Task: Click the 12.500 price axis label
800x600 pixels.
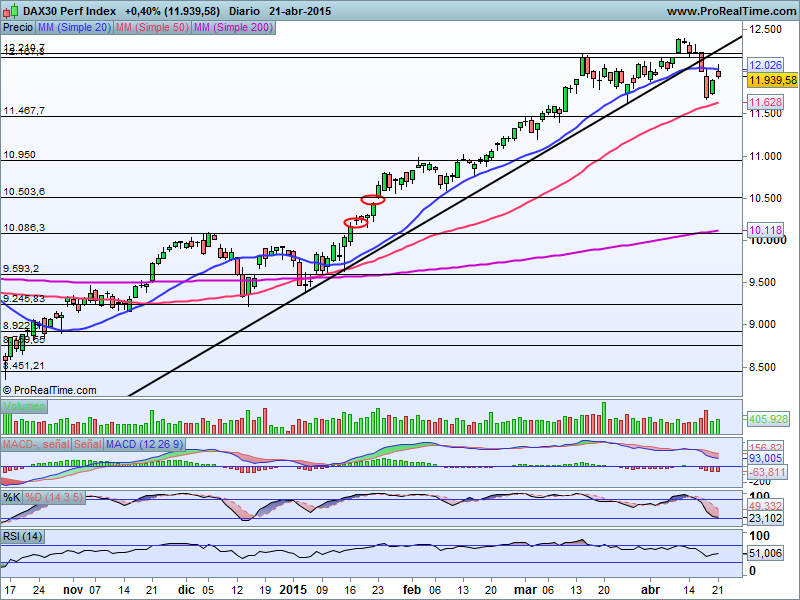Action: [765, 29]
